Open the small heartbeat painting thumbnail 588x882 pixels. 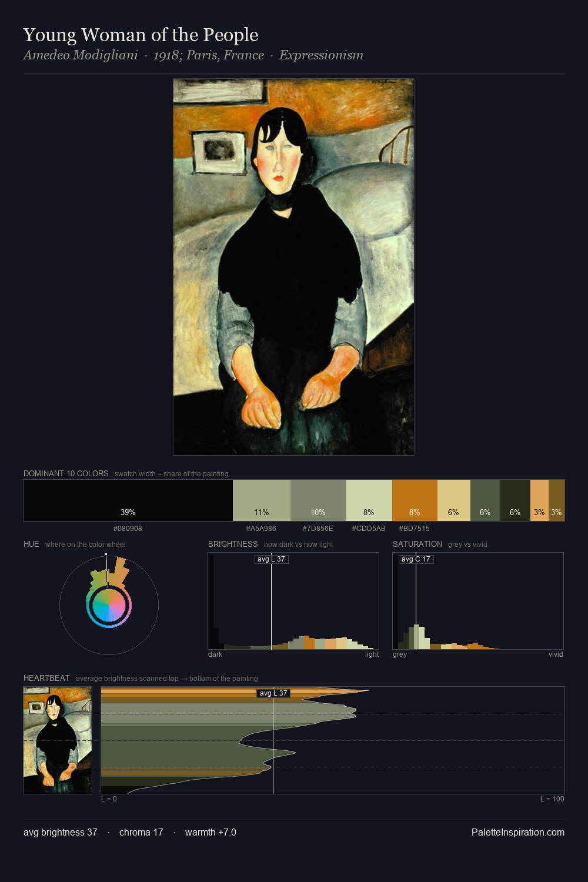58,740
